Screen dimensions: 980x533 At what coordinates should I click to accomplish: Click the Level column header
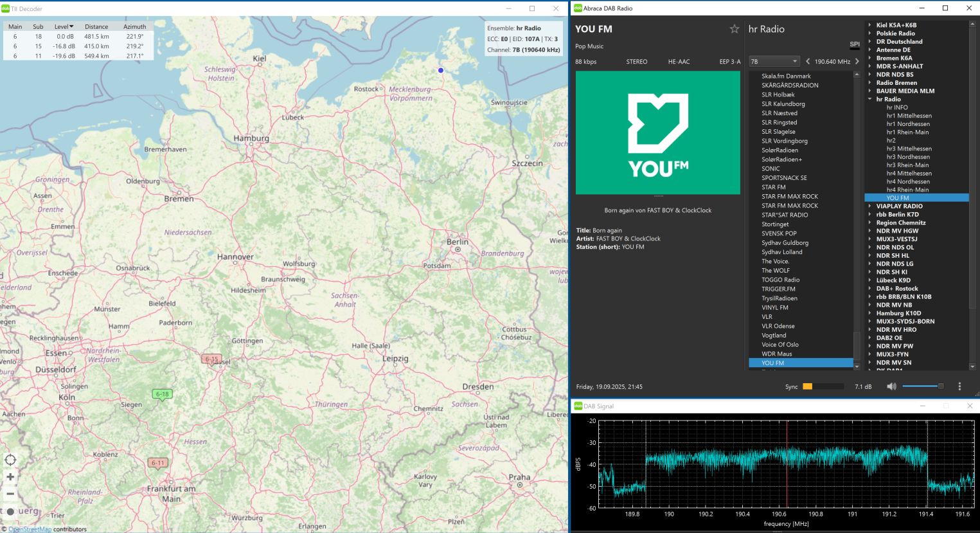[x=64, y=27]
